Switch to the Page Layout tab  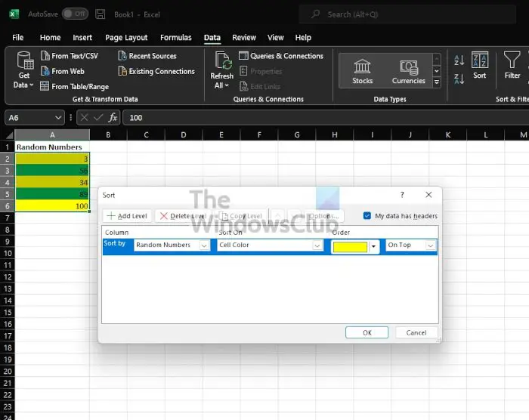click(x=126, y=38)
